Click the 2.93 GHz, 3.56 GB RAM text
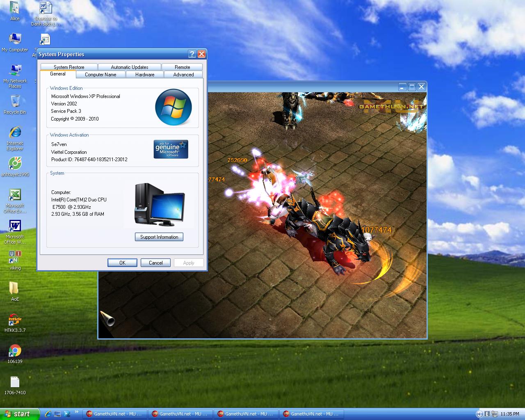Viewport: 525px width, 420px height. [x=78, y=214]
